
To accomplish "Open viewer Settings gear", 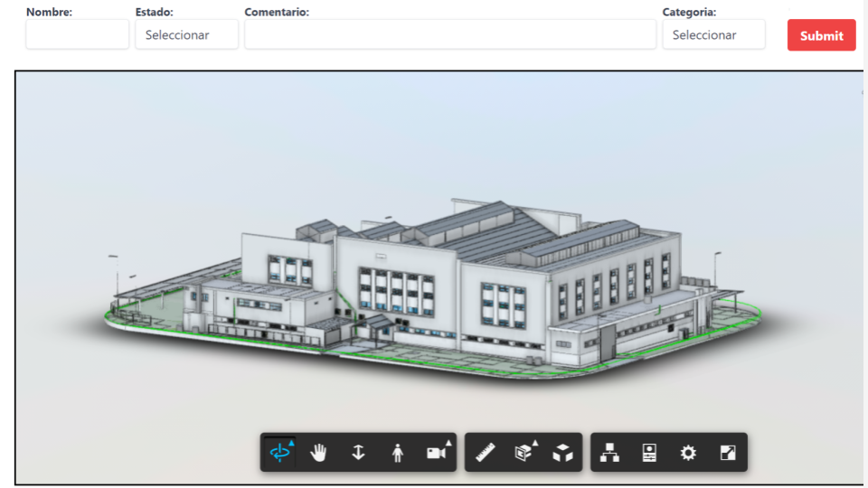I will (688, 453).
